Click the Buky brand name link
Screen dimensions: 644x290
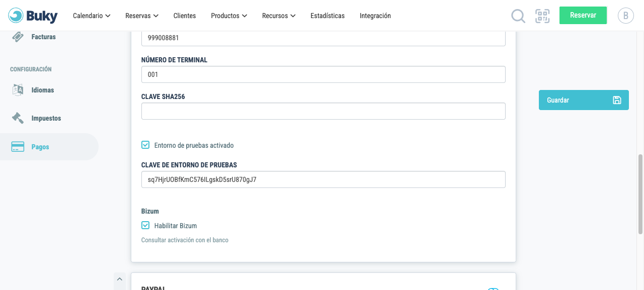coord(42,16)
